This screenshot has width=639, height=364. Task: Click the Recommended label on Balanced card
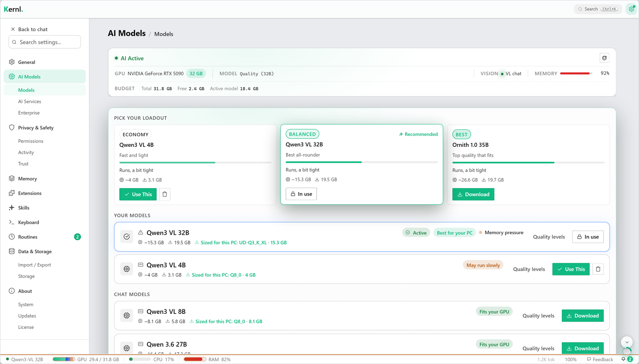tap(418, 134)
